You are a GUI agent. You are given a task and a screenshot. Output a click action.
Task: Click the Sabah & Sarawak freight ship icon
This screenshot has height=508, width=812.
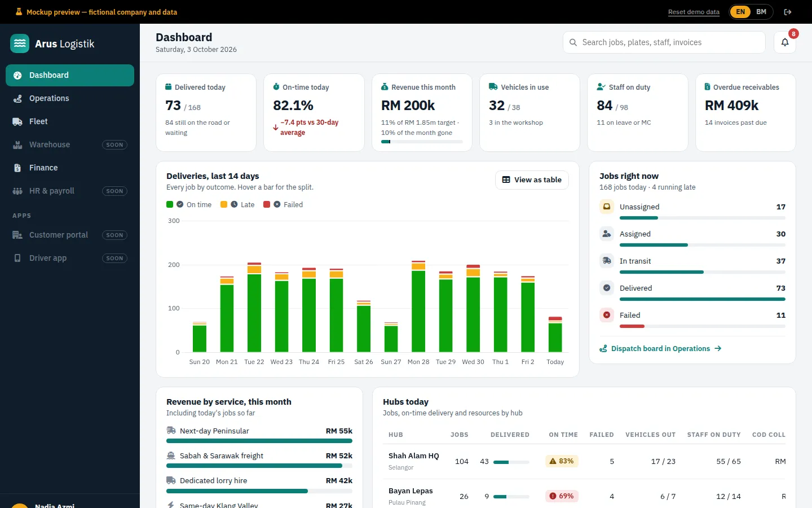(x=171, y=456)
